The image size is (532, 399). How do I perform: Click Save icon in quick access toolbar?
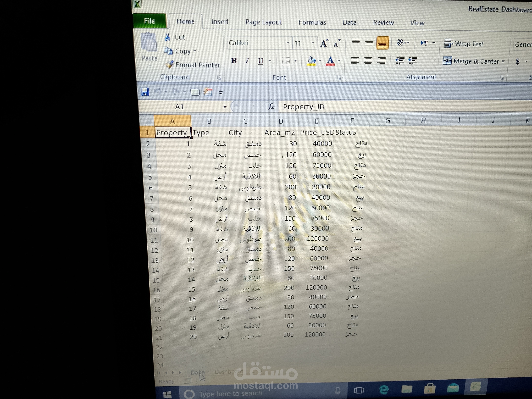pos(145,92)
